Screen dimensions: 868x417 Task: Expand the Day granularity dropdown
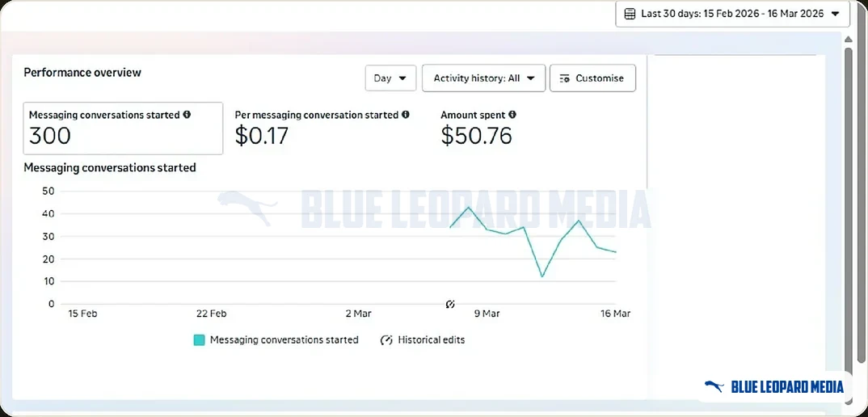point(390,78)
